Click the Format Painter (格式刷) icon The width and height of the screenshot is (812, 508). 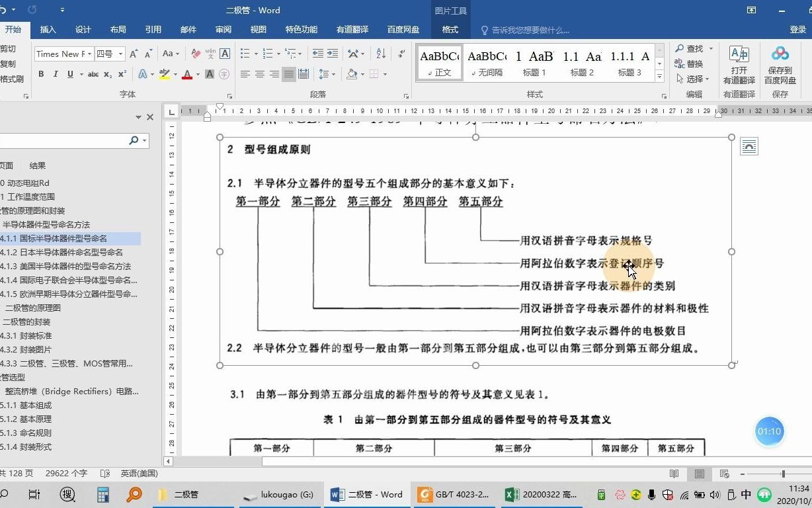click(x=12, y=79)
